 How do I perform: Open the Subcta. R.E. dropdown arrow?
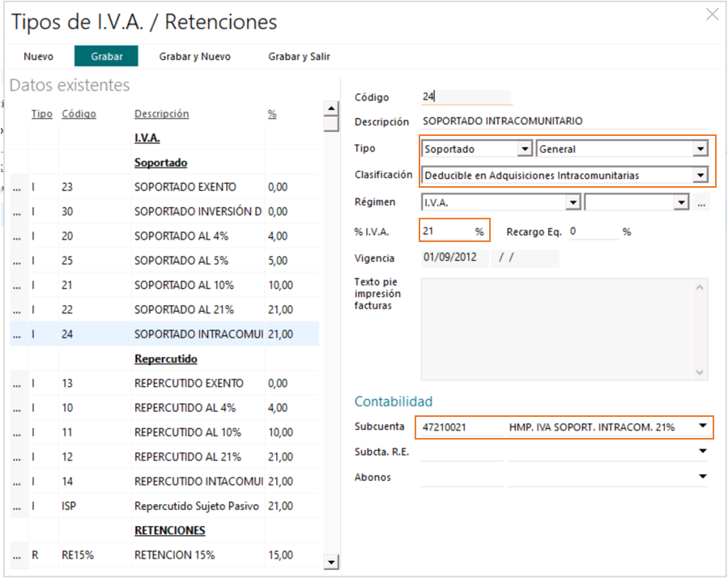pos(702,451)
